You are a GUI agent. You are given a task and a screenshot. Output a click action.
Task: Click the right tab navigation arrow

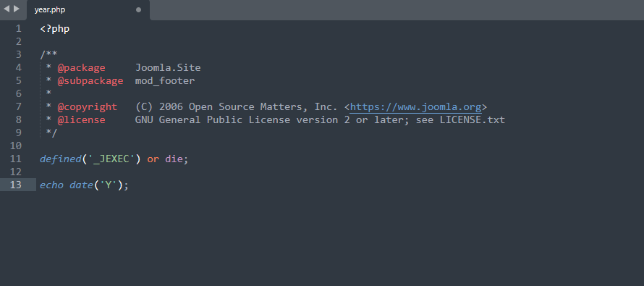click(x=17, y=9)
